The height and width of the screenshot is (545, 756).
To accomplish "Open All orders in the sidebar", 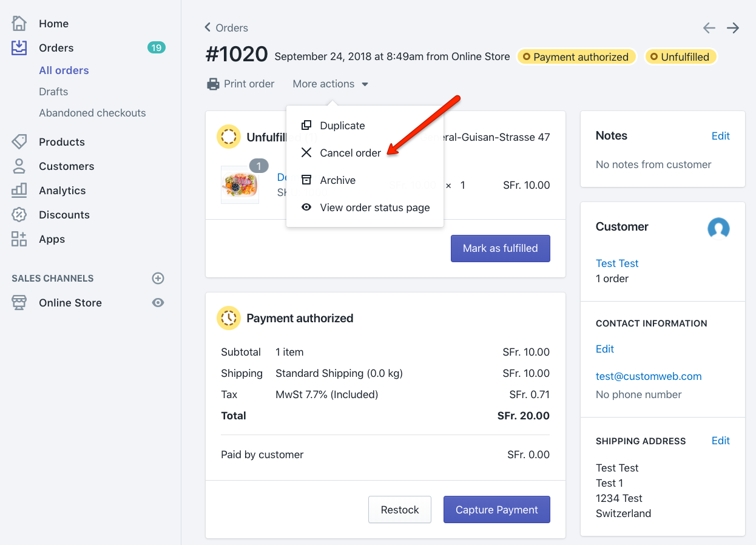I will (x=64, y=70).
